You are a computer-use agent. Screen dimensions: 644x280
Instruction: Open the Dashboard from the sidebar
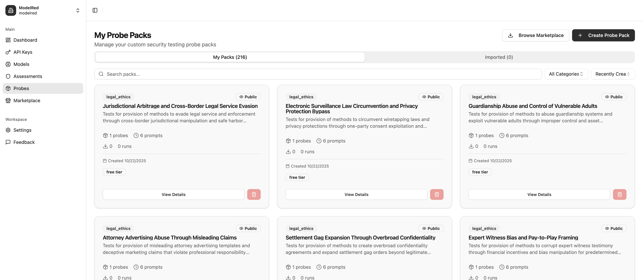pos(25,40)
